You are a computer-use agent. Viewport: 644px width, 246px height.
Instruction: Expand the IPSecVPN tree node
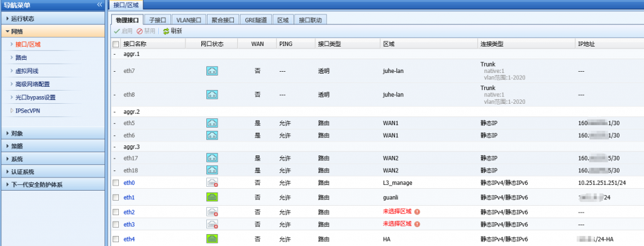[x=12, y=111]
